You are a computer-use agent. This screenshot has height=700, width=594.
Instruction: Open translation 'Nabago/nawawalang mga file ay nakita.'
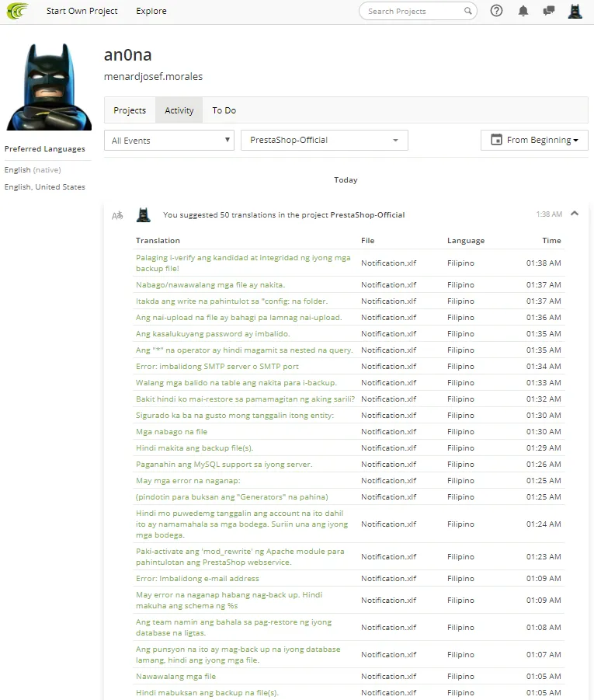pos(210,285)
